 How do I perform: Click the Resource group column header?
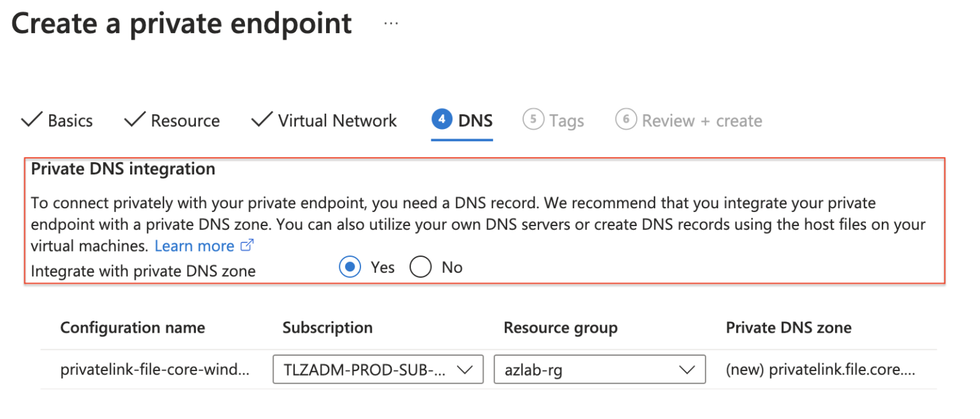561,328
